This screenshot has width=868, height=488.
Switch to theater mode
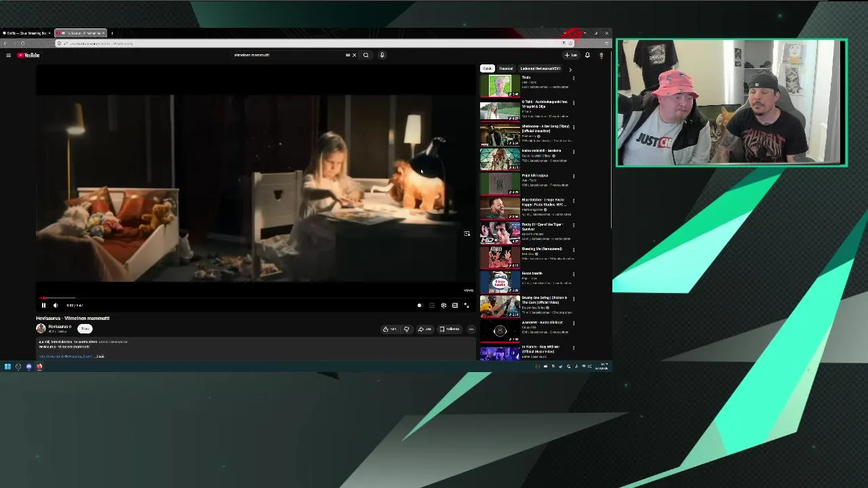click(x=455, y=306)
